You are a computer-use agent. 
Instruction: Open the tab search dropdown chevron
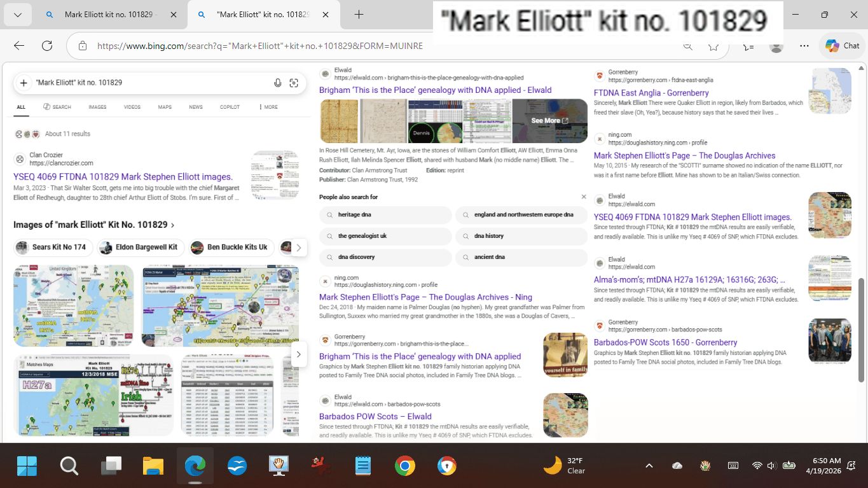point(17,15)
